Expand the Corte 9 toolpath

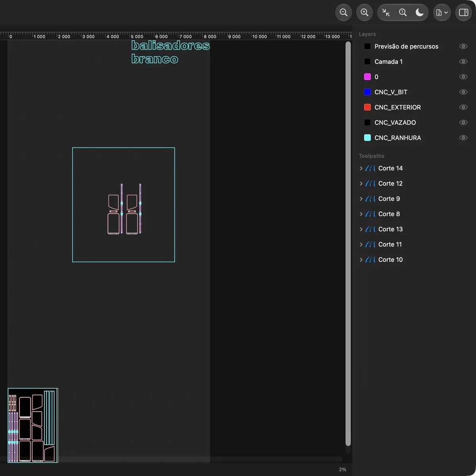pyautogui.click(x=361, y=199)
